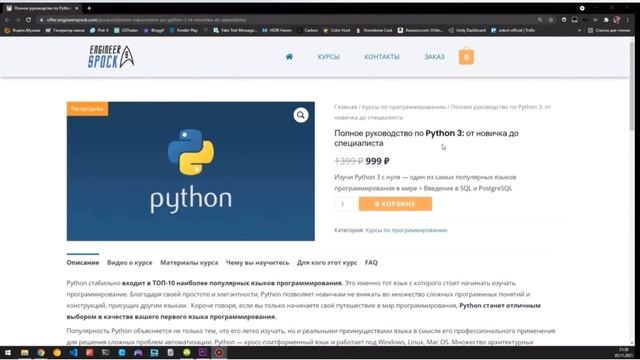Switch to the Чему вы научитесь tab
Image resolution: width=640 pixels, height=360 pixels.
pos(258,262)
